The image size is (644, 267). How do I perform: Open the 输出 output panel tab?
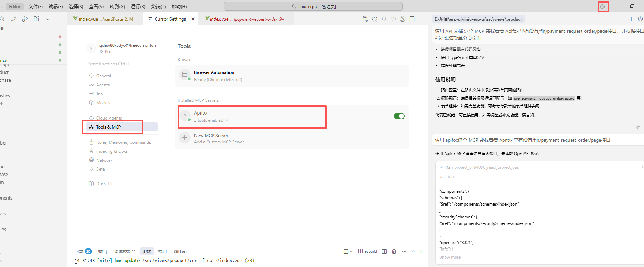click(103, 251)
